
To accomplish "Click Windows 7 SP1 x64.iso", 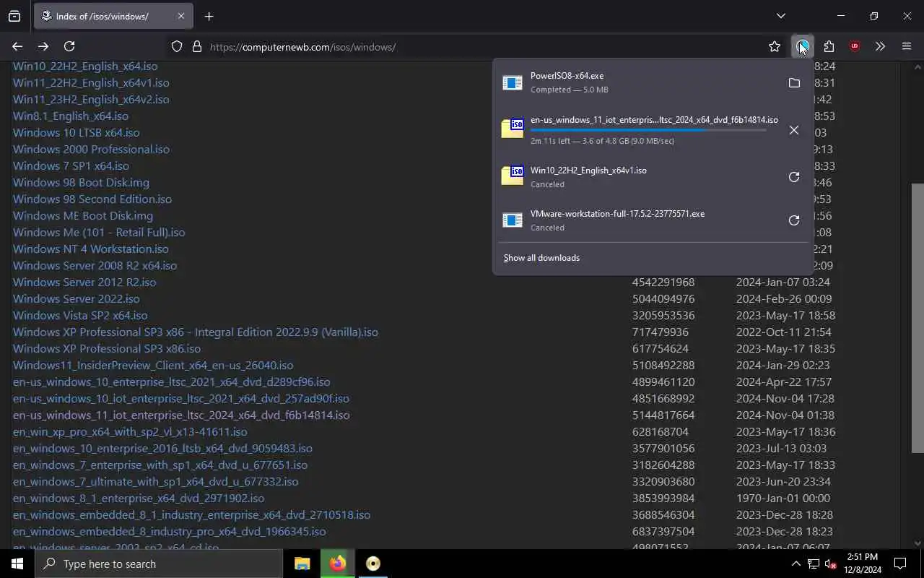I will tap(71, 165).
